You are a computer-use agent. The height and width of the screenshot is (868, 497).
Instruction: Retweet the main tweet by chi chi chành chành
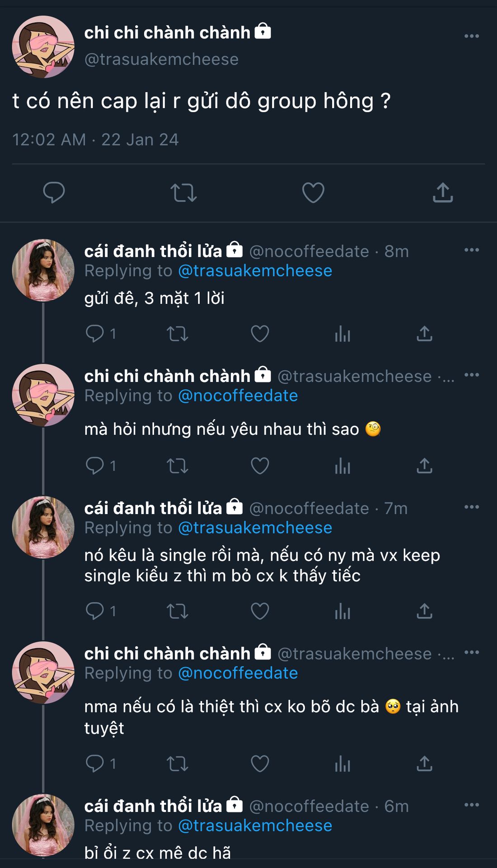[183, 193]
